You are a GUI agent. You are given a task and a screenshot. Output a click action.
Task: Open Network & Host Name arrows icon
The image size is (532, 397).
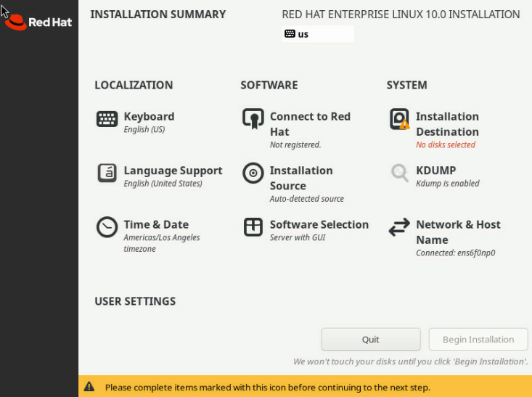tap(399, 227)
